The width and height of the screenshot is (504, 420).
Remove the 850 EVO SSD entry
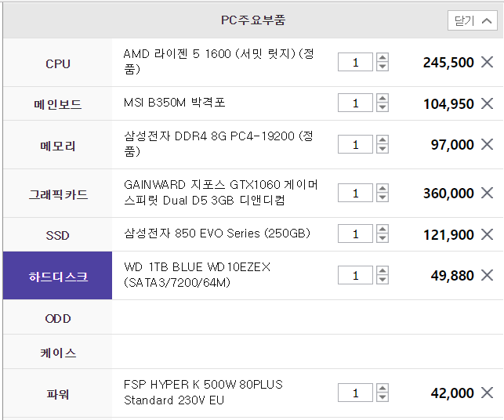(487, 234)
